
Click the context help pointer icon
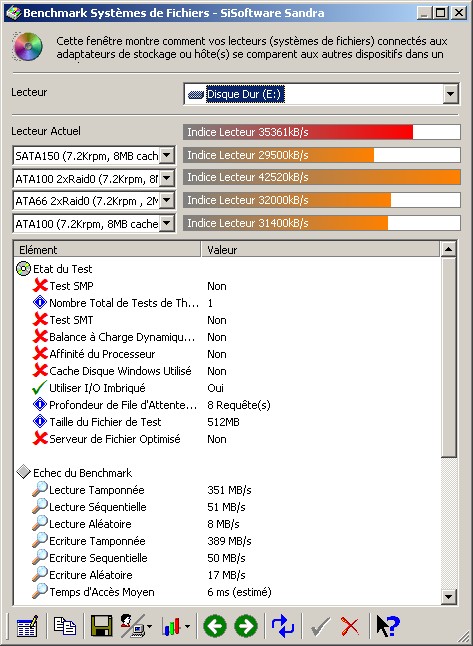388,626
